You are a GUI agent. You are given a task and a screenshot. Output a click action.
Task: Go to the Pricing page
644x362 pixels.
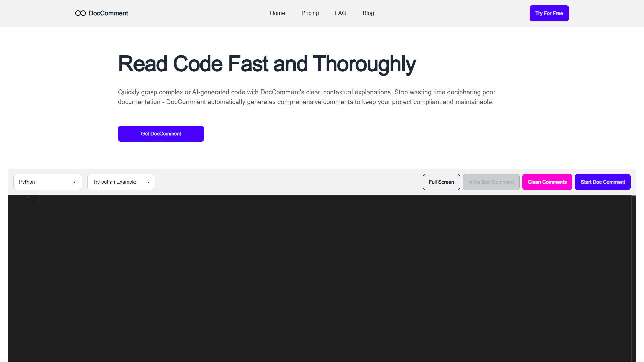310,13
